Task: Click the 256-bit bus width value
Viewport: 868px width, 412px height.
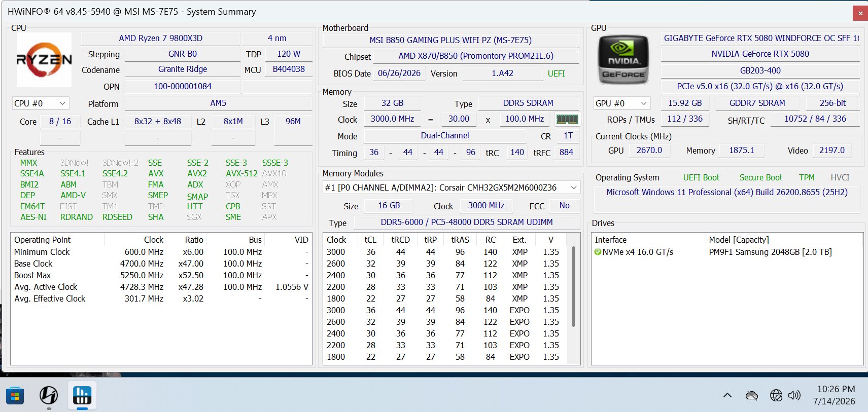Action: click(832, 103)
